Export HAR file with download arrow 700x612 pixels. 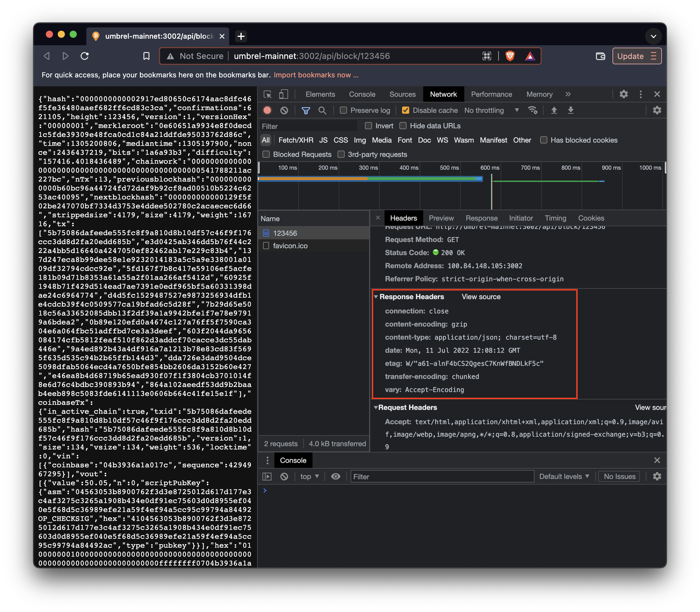pos(571,110)
